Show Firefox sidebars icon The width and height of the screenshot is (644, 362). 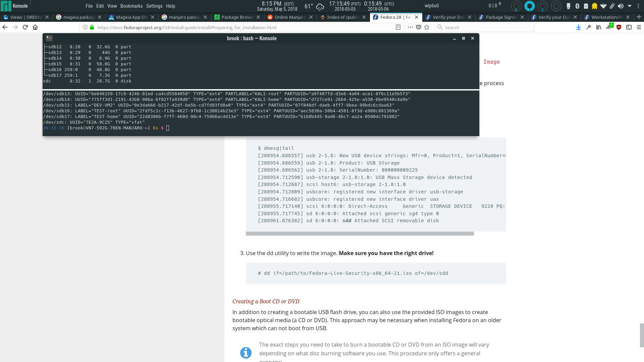629,27
